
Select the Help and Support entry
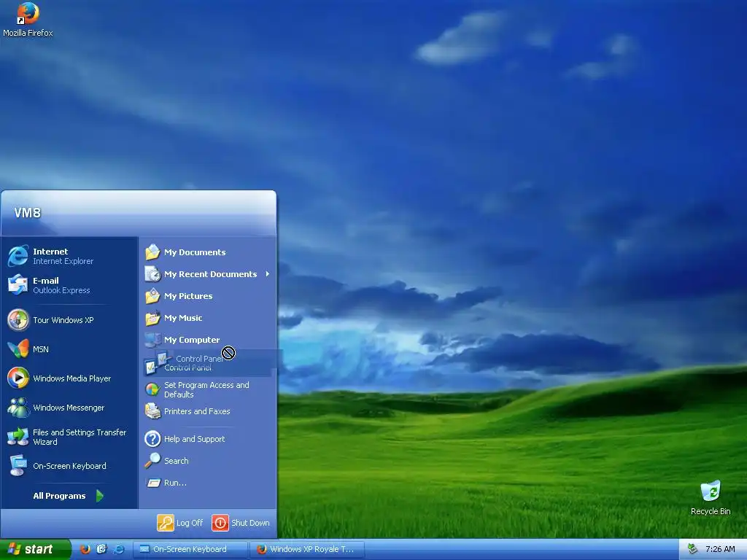click(207, 438)
